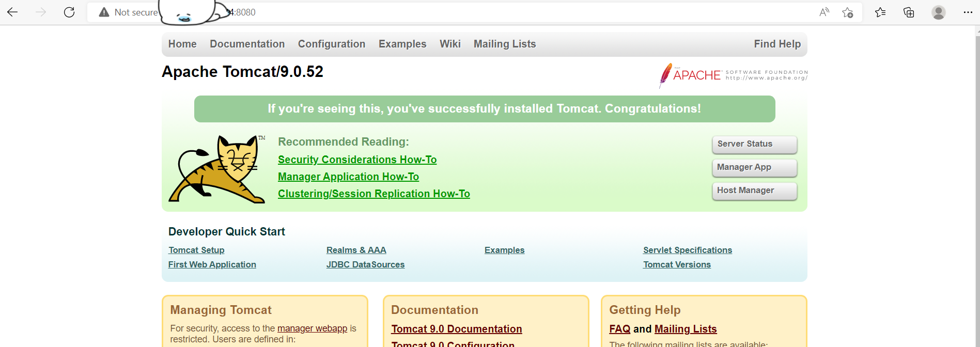Image resolution: width=980 pixels, height=347 pixels.
Task: Open the Tomcat 9.0 Documentation link
Action: 457,329
